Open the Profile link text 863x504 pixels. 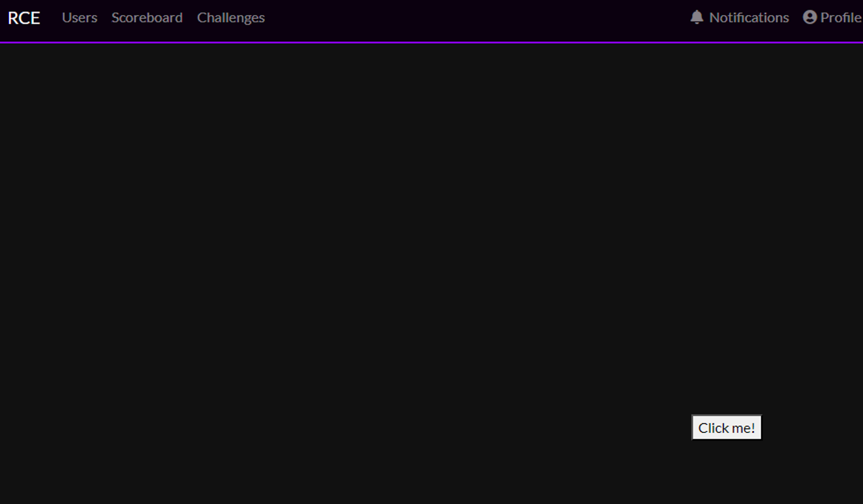click(841, 18)
